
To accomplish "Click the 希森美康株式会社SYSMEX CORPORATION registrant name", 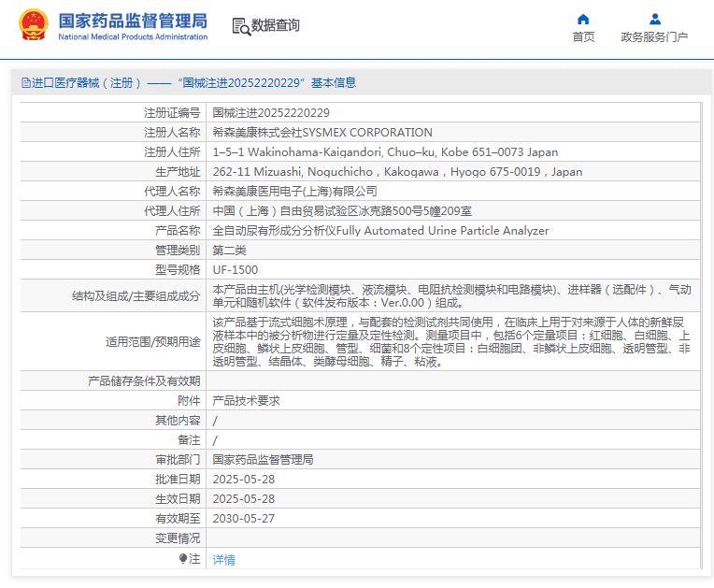I will pyautogui.click(x=322, y=132).
